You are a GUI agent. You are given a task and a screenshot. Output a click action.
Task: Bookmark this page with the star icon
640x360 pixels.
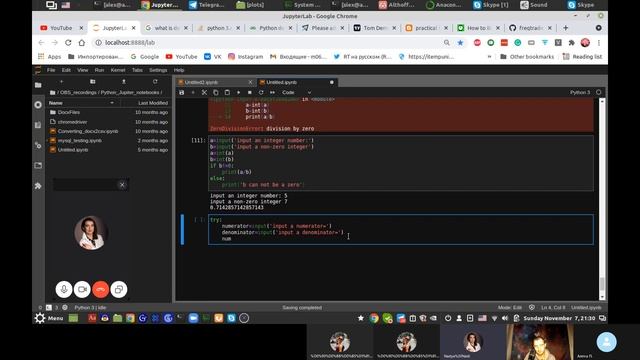460,42
